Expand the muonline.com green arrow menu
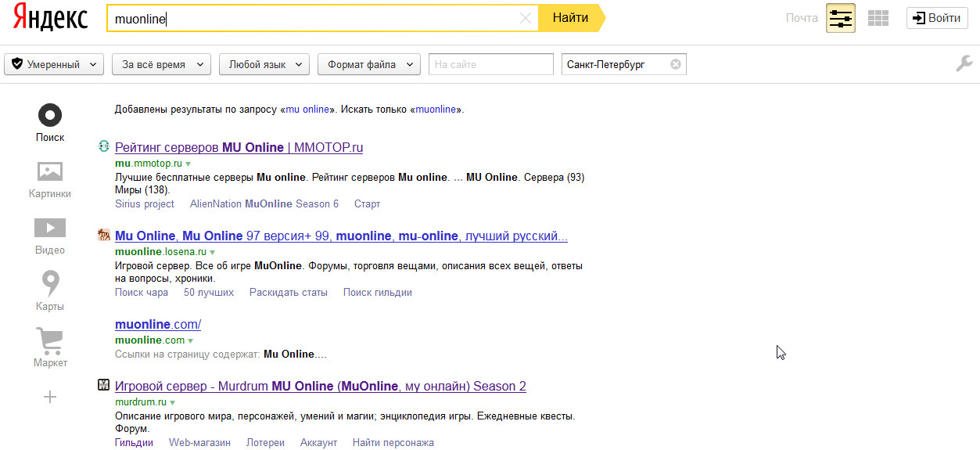Screen dimensions: 980x450 coord(190,341)
